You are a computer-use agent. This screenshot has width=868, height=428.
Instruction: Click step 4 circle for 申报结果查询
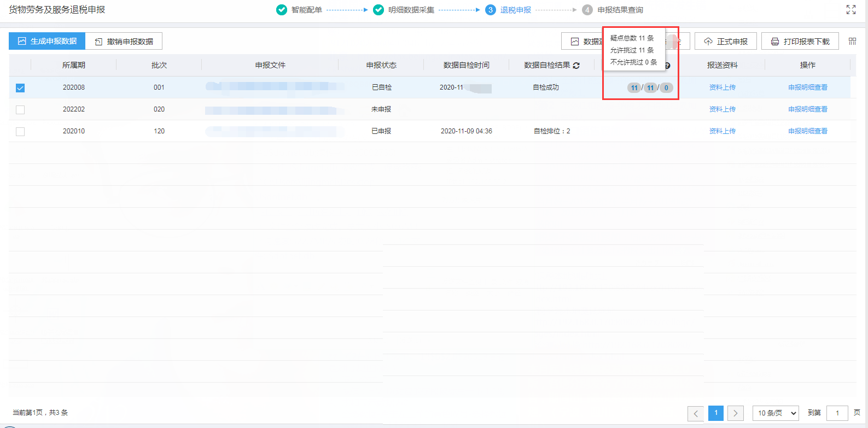click(587, 10)
